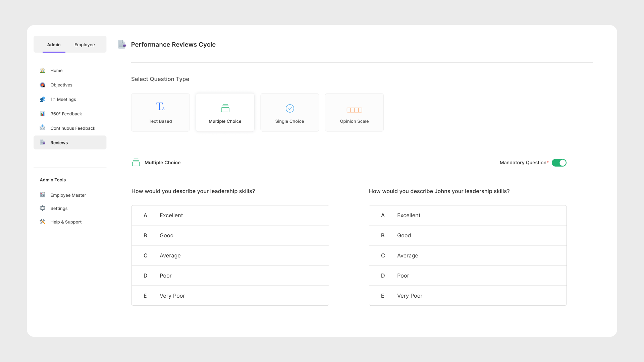Click the Objectives target icon
Image resolution: width=644 pixels, height=362 pixels.
pyautogui.click(x=43, y=85)
